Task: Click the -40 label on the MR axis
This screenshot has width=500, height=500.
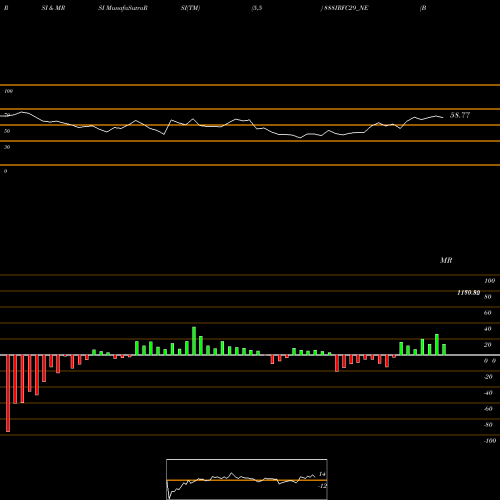Action: tap(488, 393)
